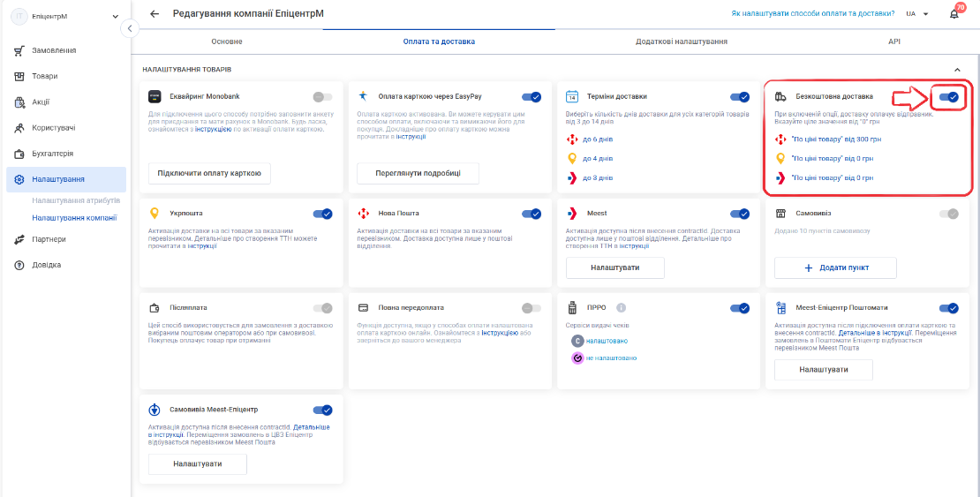Click the Довідка question-mark icon
The image size is (980, 497).
[19, 265]
